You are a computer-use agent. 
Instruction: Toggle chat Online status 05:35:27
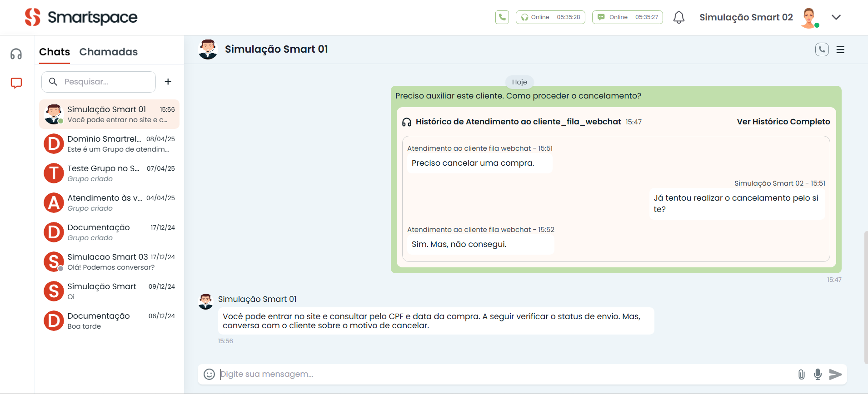click(627, 17)
